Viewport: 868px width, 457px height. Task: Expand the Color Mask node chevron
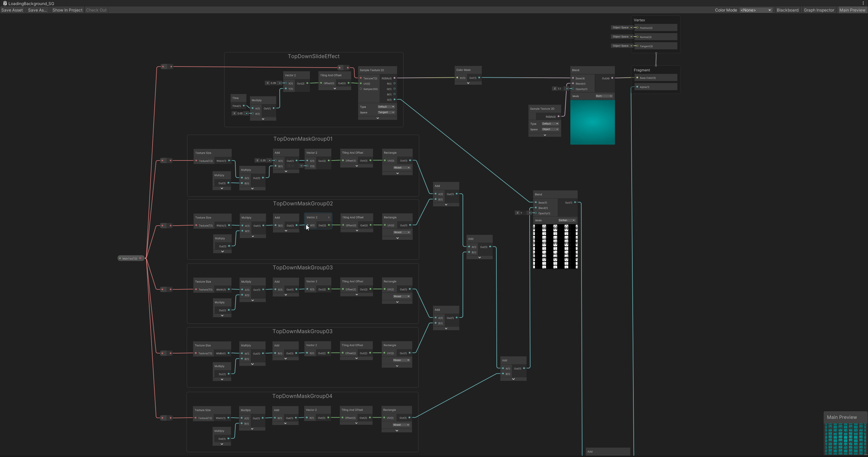[x=468, y=83]
